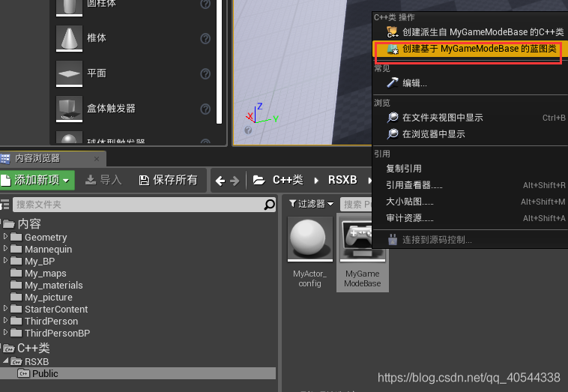Click the StarterContent folder label
568x392 pixels.
click(56, 309)
